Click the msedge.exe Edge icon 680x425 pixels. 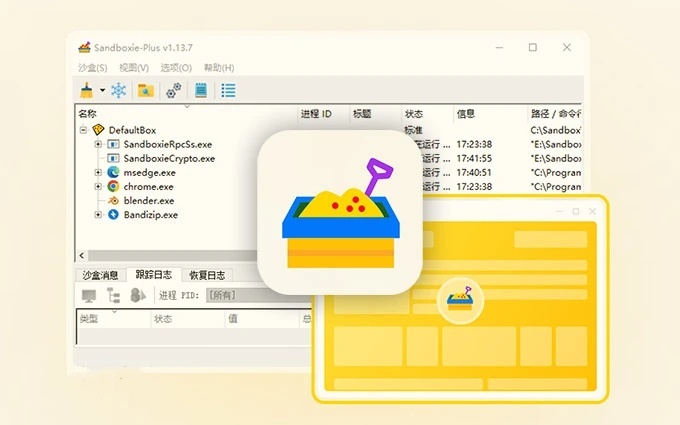tap(113, 172)
